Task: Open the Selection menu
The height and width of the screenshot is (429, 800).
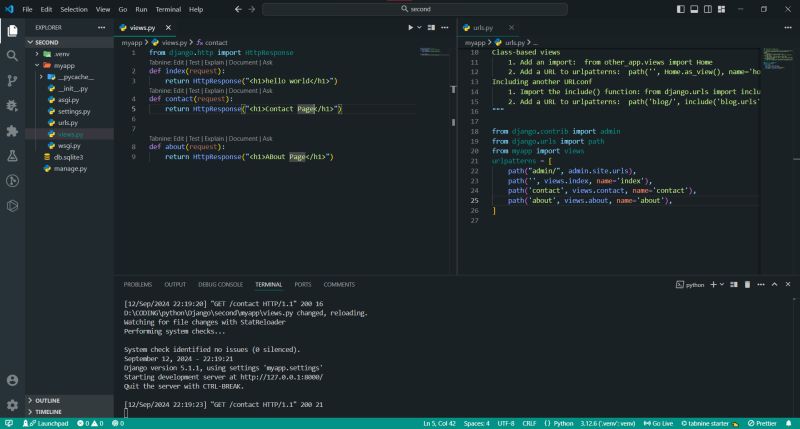Action: [x=74, y=9]
